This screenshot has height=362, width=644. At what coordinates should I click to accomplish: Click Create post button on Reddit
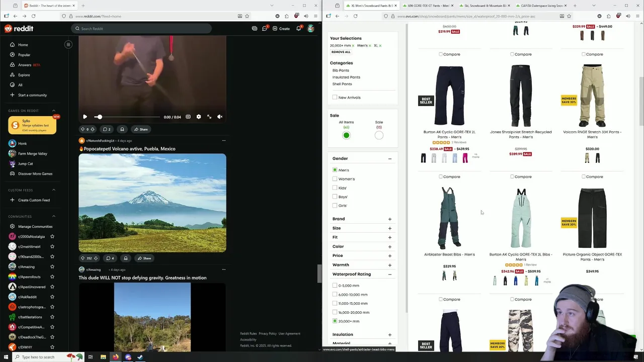(281, 29)
